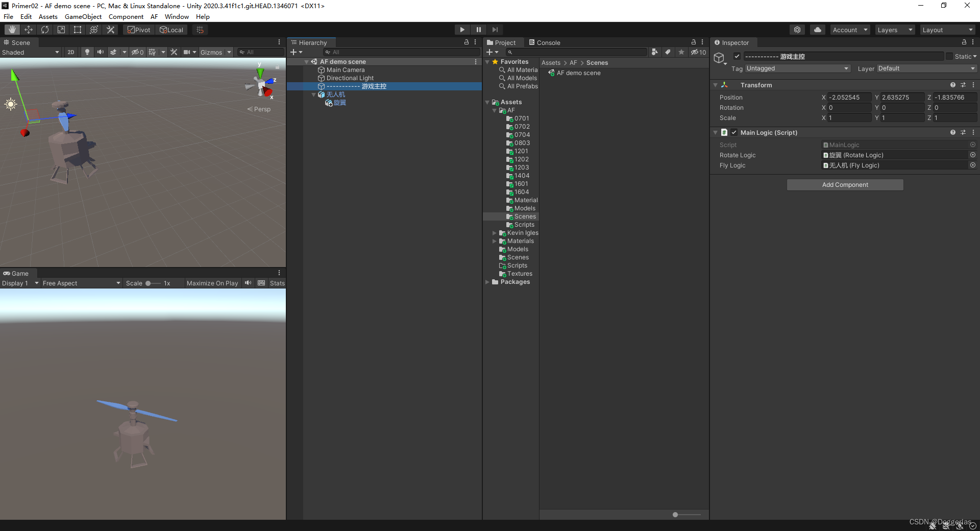Open Unity Collaborate services icon
This screenshot has width=980, height=531.
(797, 30)
